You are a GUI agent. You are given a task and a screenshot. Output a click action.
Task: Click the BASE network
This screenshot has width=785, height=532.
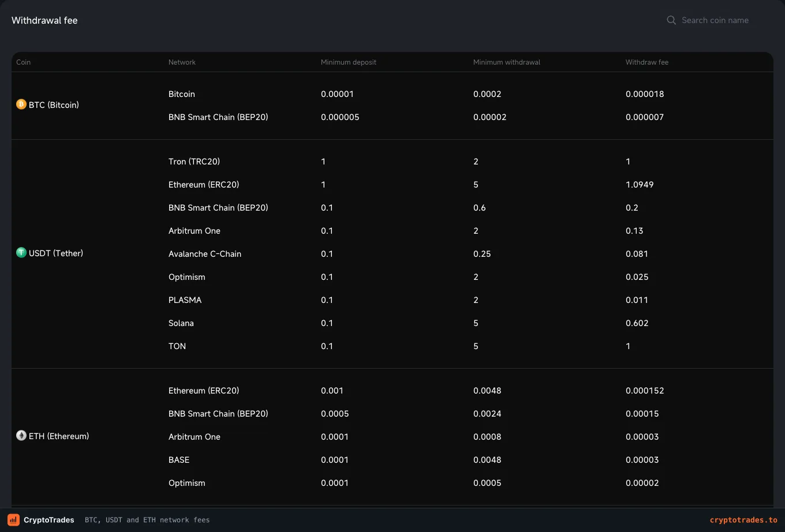[179, 460]
